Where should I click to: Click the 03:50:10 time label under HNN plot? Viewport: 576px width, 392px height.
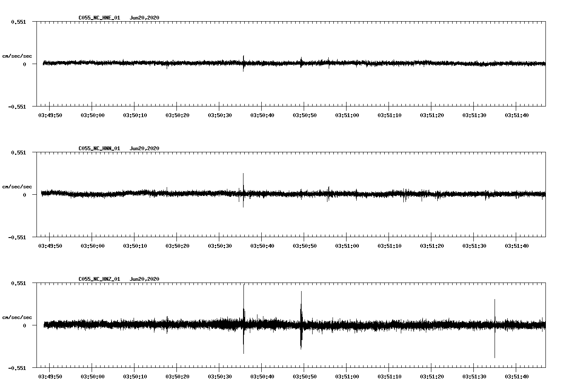[135, 246]
